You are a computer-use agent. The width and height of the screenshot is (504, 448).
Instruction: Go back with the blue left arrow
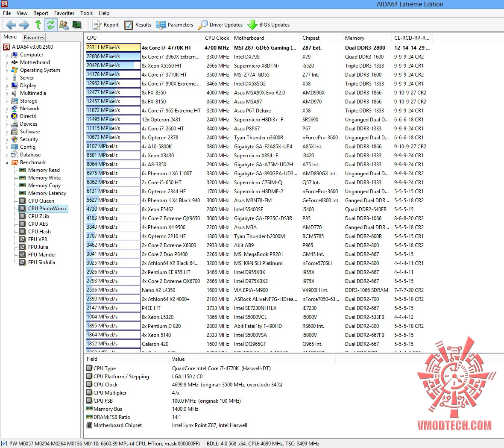click(x=11, y=25)
